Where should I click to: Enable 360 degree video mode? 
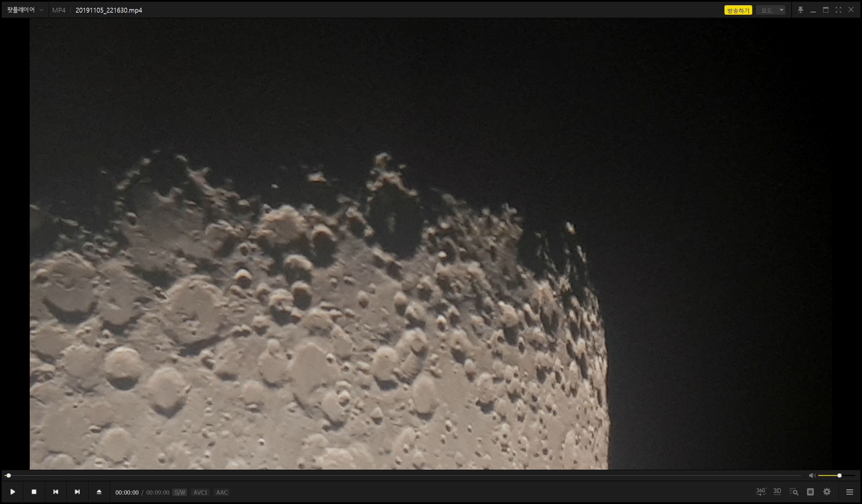[761, 492]
